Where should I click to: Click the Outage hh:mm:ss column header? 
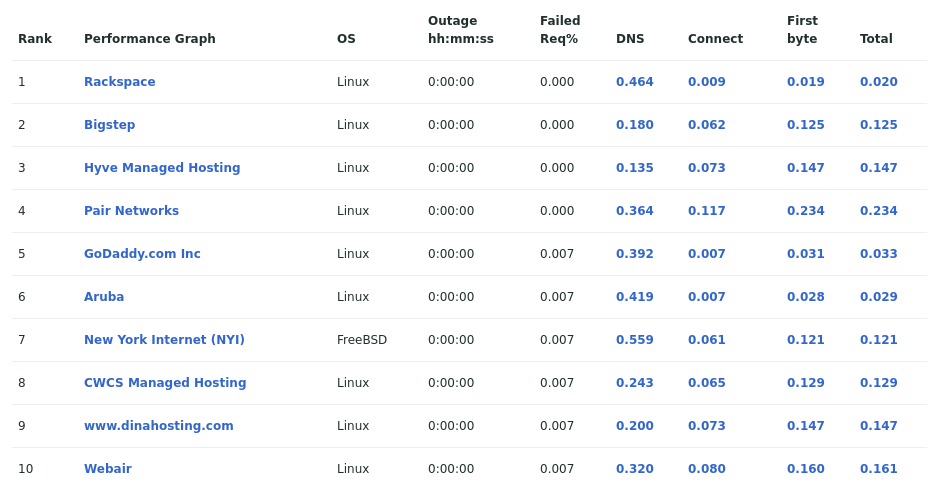pyautogui.click(x=461, y=29)
